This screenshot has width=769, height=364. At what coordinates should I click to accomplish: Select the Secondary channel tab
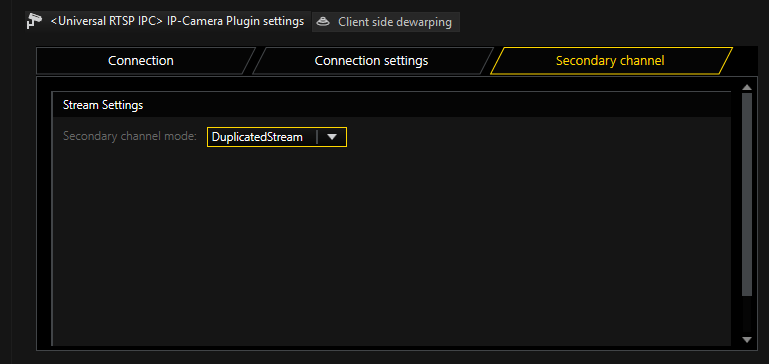coord(610,61)
